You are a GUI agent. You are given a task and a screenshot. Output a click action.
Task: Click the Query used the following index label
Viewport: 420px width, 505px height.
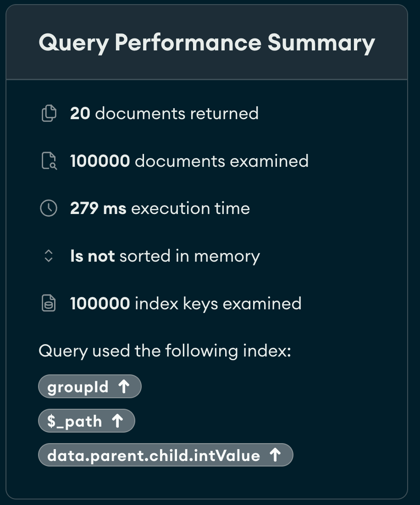pyautogui.click(x=165, y=351)
